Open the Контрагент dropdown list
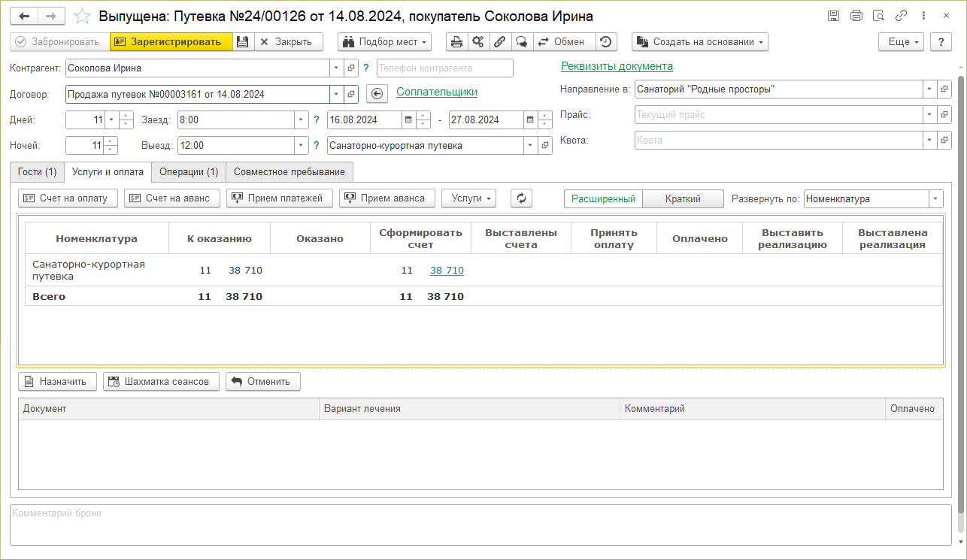 coord(335,68)
